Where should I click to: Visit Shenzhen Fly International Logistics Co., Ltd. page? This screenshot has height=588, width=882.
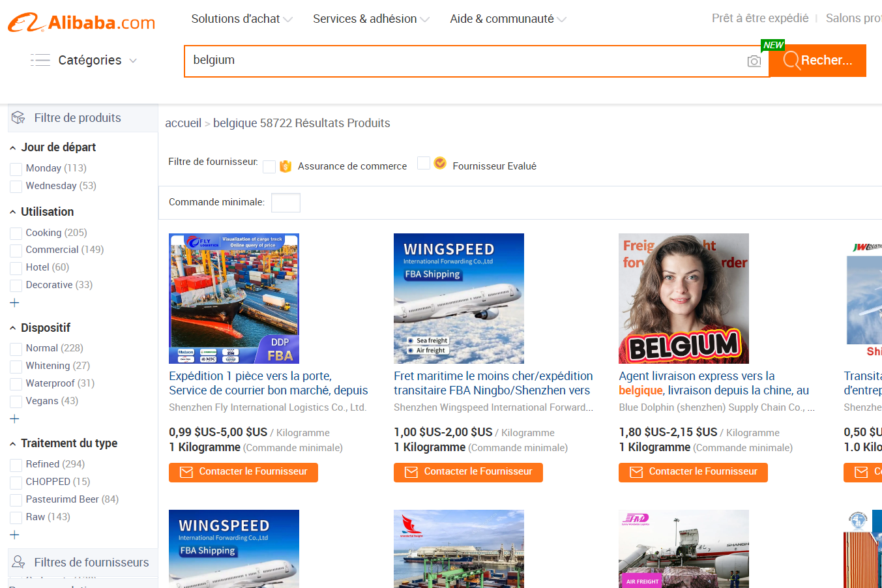[x=267, y=407]
